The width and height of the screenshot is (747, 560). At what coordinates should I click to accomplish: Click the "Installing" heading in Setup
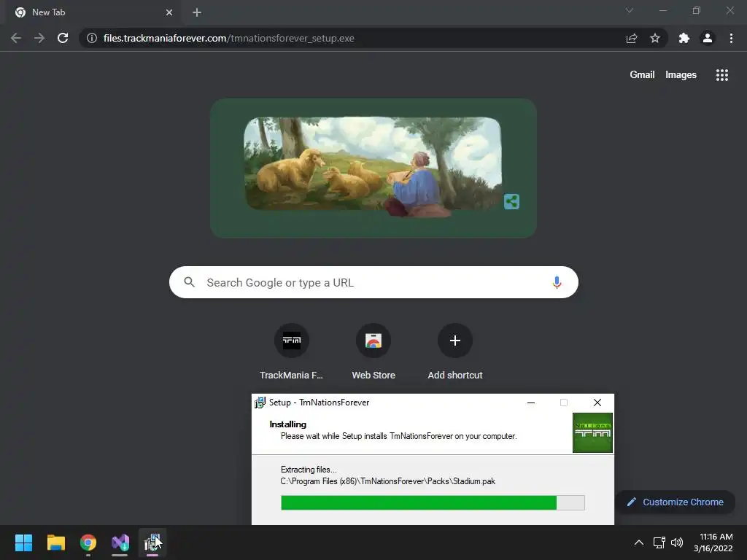(287, 424)
